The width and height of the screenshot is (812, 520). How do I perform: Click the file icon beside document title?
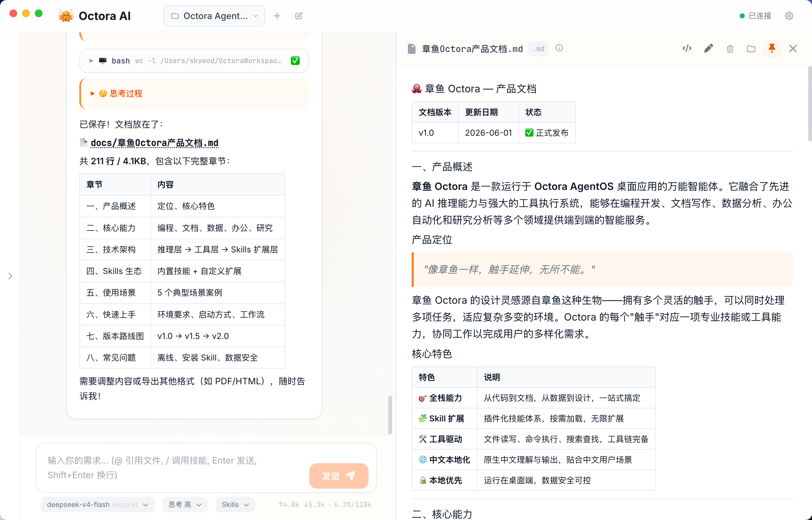(412, 49)
